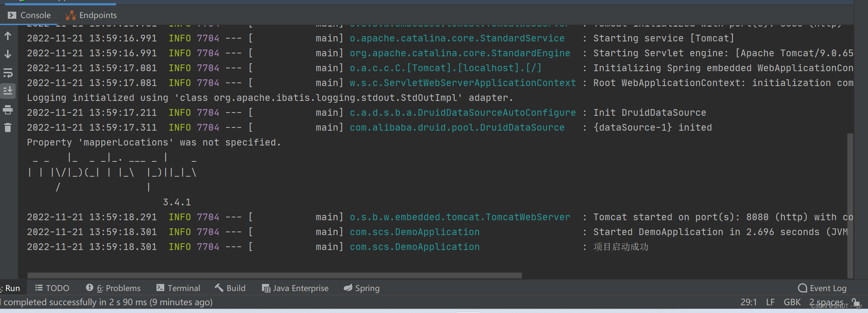The width and height of the screenshot is (868, 313).
Task: Change line separator LF in status bar
Action: pyautogui.click(x=770, y=302)
